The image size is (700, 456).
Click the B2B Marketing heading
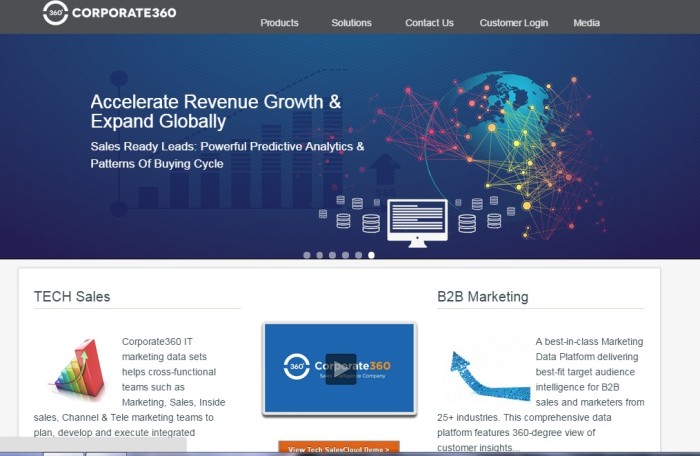(x=483, y=297)
